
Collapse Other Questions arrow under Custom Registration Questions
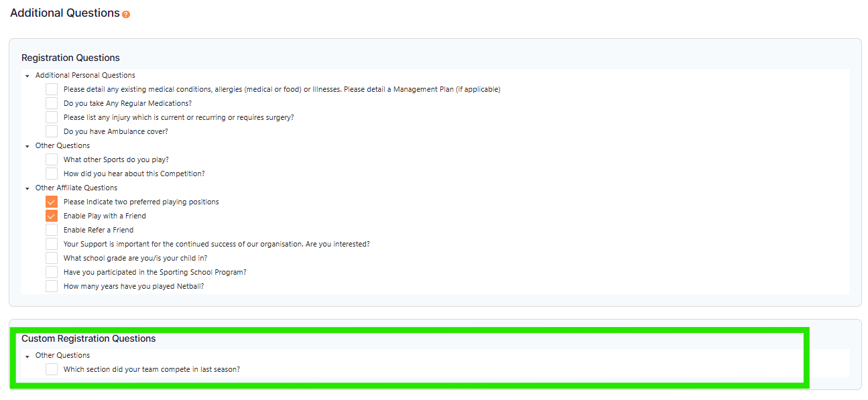[27, 356]
